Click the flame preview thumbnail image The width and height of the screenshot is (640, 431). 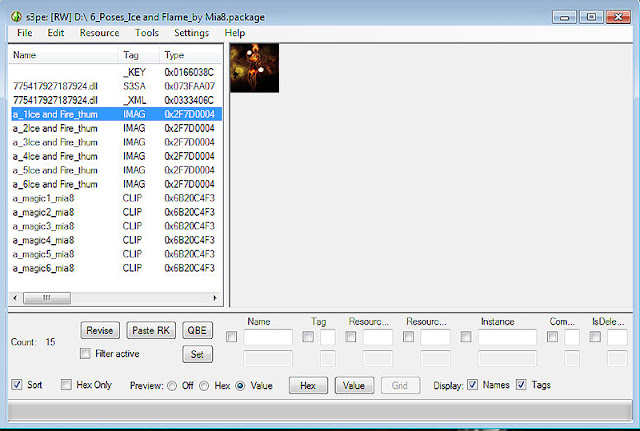(x=255, y=68)
